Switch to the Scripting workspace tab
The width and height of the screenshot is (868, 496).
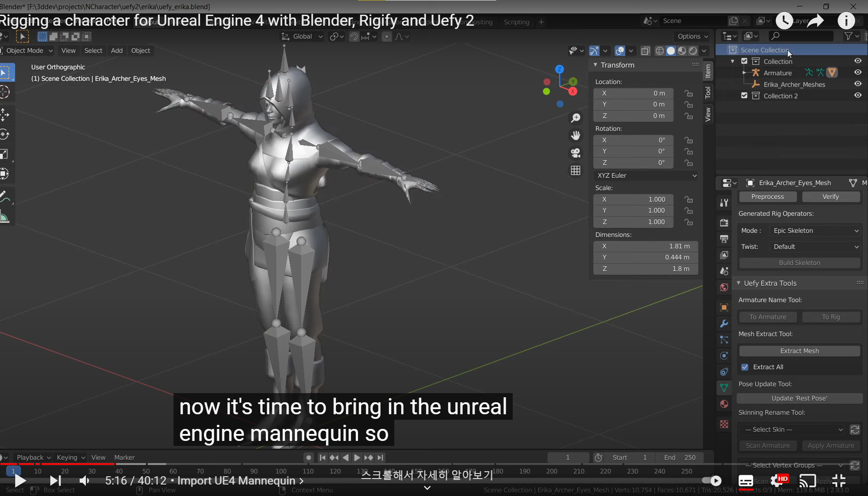pos(516,22)
